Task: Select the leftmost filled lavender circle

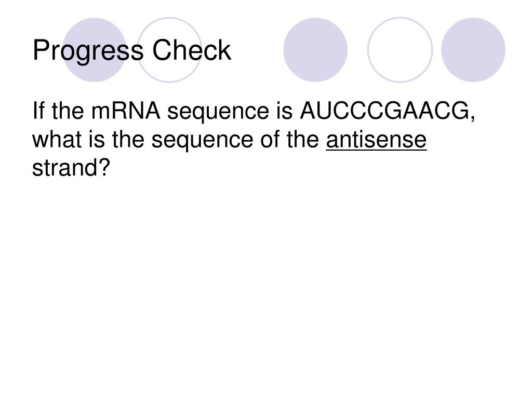Action: click(x=95, y=50)
